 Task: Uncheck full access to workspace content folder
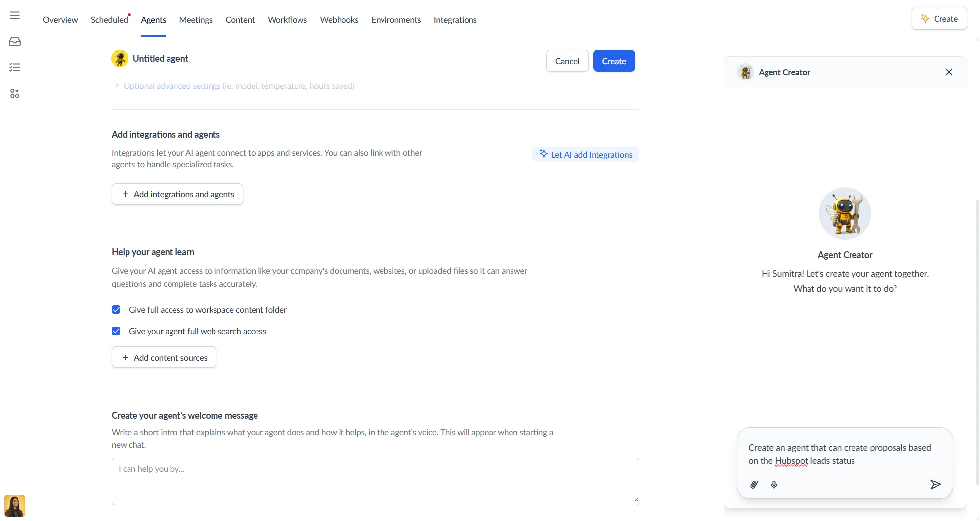[116, 310]
